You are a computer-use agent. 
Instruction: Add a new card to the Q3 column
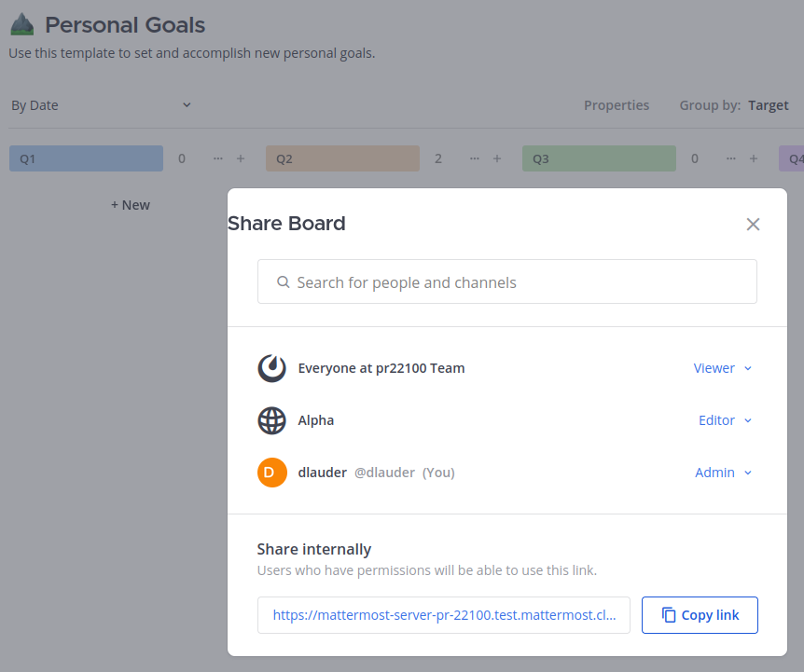[753, 158]
